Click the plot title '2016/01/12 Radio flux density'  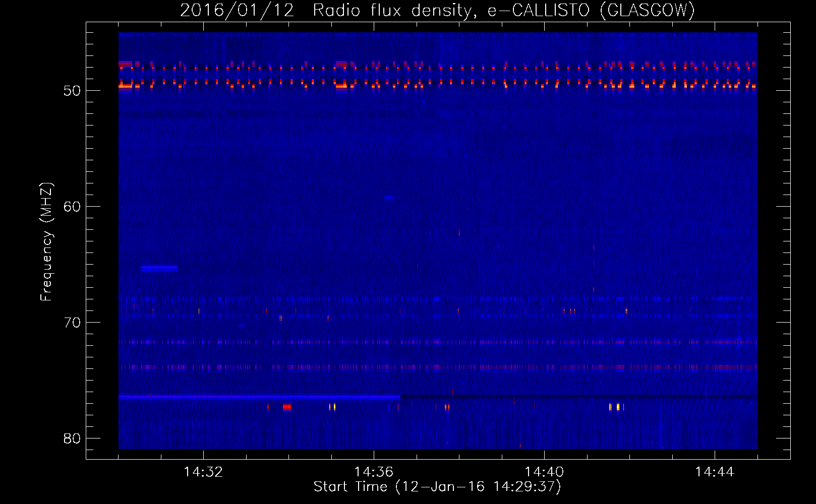tap(328, 11)
